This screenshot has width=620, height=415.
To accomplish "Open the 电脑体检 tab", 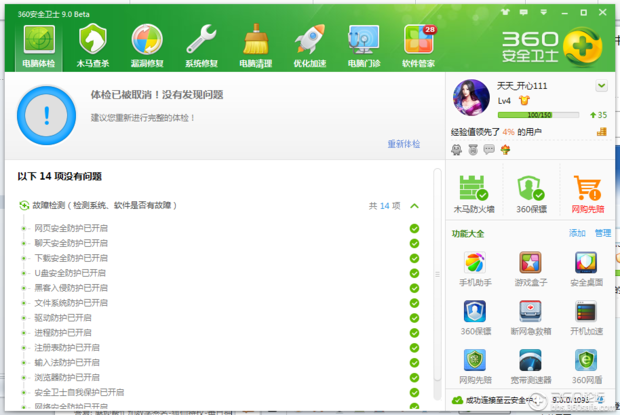I will pyautogui.click(x=38, y=46).
